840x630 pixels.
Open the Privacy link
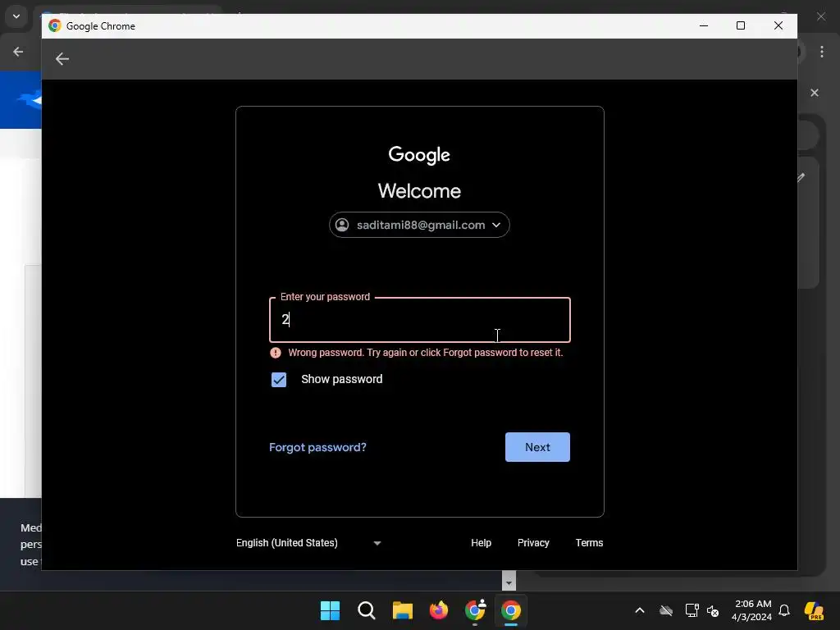[x=533, y=543]
